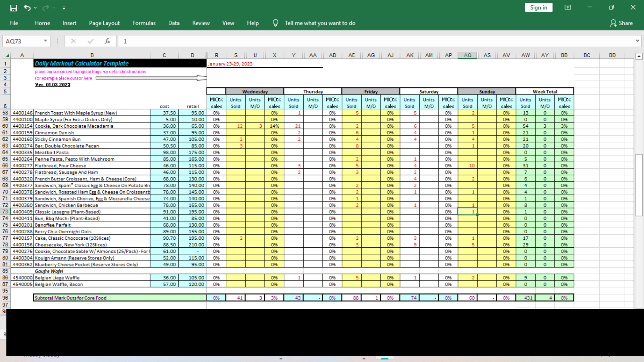The height and width of the screenshot is (362, 644).
Task: Click the Save icon in title bar
Action: (x=13, y=8)
